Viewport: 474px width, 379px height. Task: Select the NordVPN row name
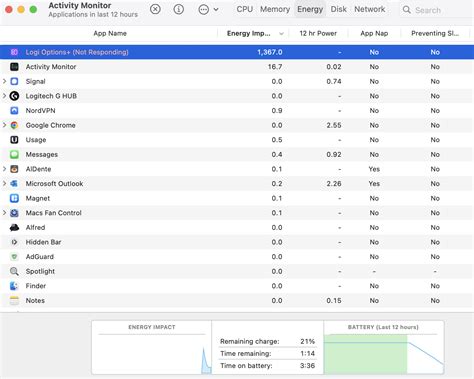click(x=40, y=111)
